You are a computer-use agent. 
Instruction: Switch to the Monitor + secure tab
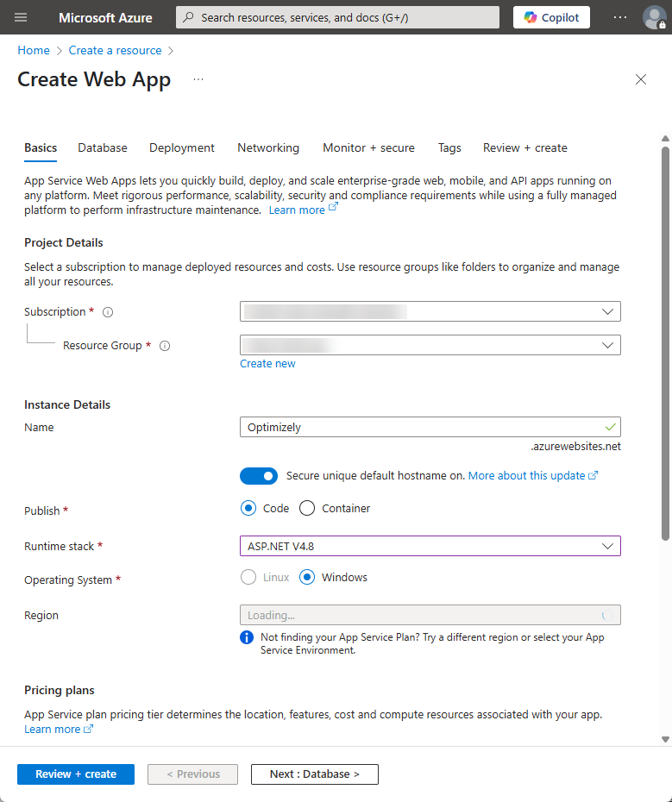(368, 147)
